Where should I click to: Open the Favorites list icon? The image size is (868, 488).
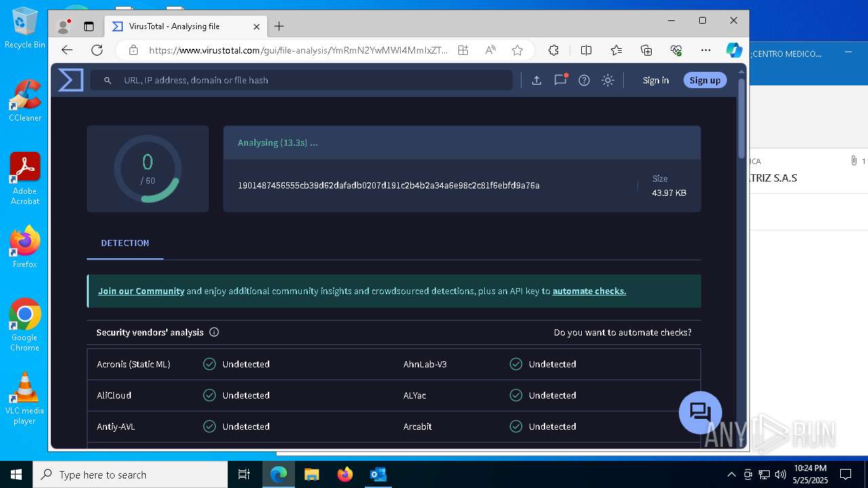click(x=616, y=50)
